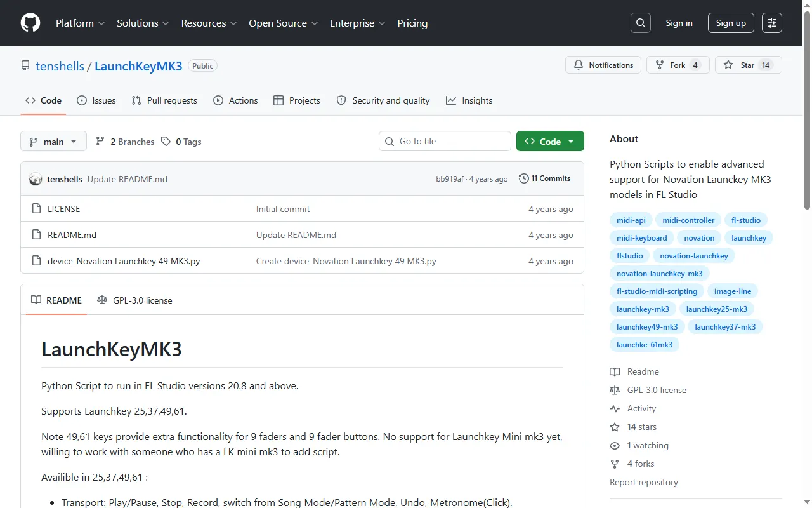The width and height of the screenshot is (812, 508).
Task: Click the README.md file icon
Action: [x=36, y=235]
